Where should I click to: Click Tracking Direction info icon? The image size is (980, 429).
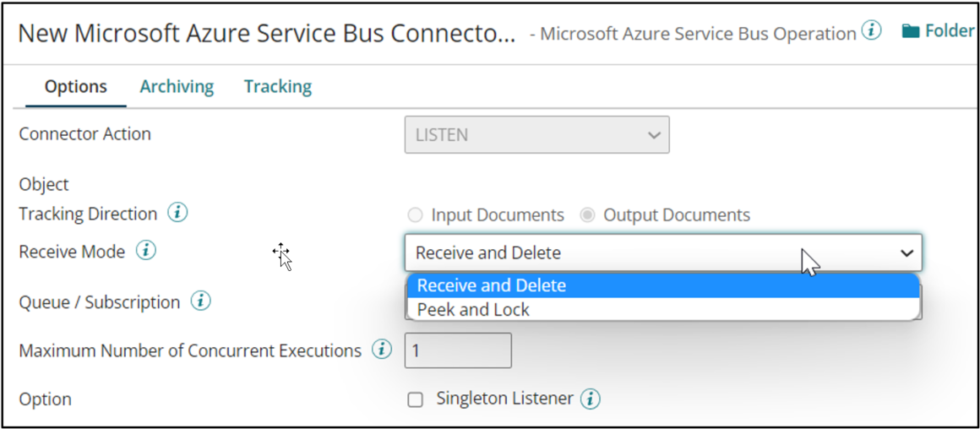tap(177, 214)
